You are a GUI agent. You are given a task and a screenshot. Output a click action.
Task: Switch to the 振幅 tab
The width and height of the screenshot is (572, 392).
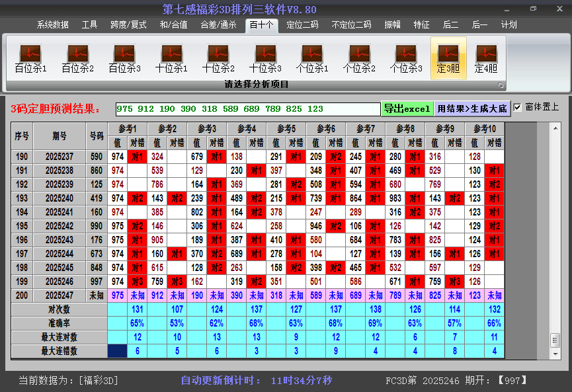[392, 25]
